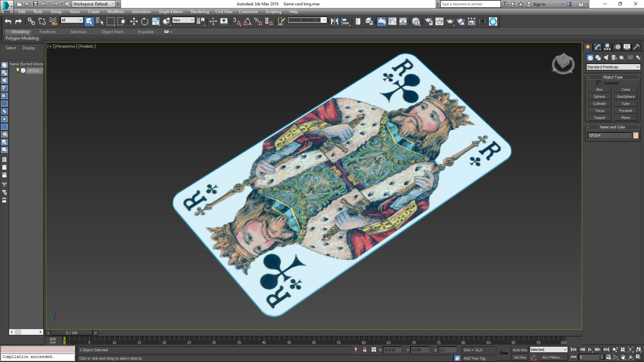Screen dimensions: 644x362
Task: Select VIFS04 in scene explorer
Action: point(33,70)
